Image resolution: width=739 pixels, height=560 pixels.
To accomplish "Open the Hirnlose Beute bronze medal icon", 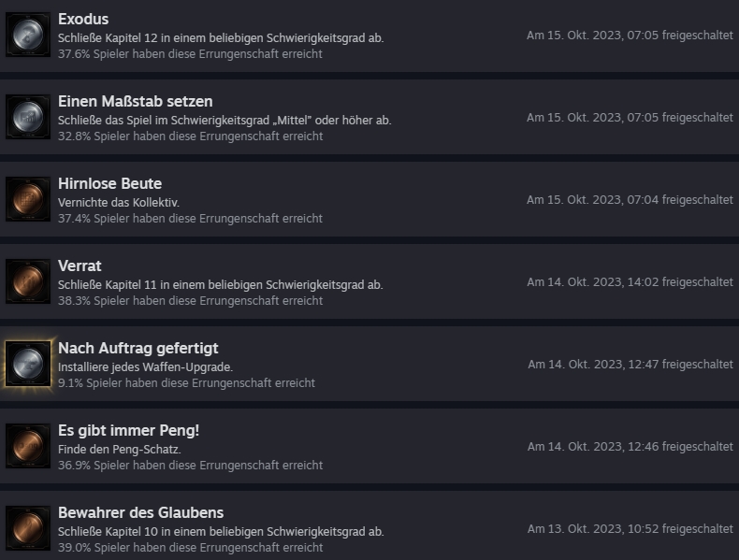I will click(x=28, y=199).
